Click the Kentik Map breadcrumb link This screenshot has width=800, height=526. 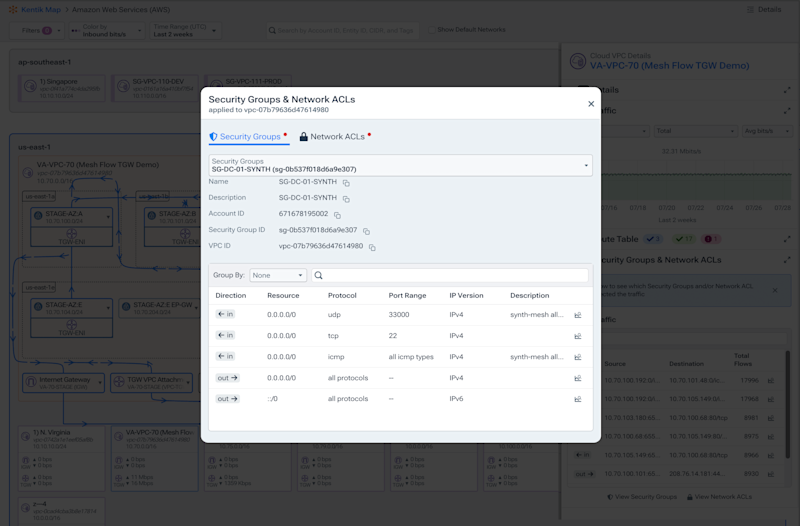pos(40,10)
